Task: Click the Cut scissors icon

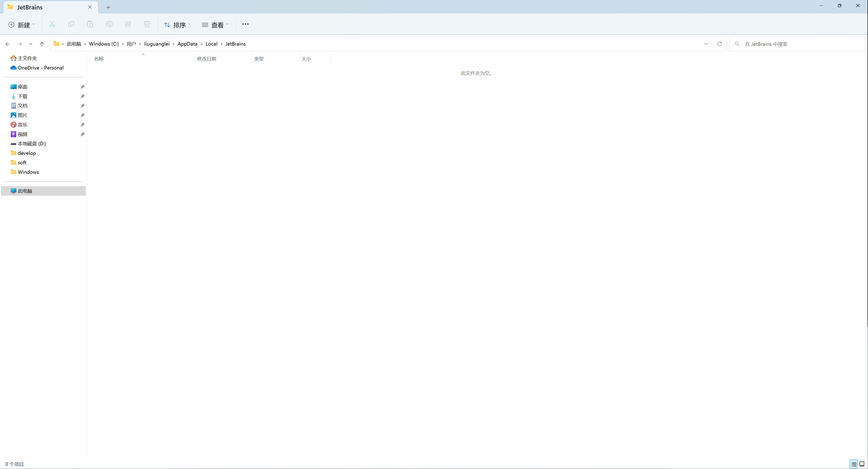Action: [x=52, y=24]
